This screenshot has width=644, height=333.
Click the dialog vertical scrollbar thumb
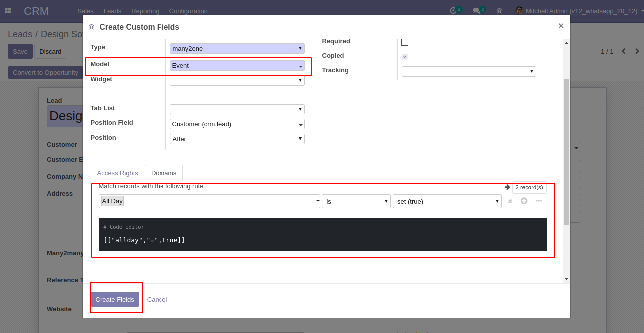coord(566,152)
